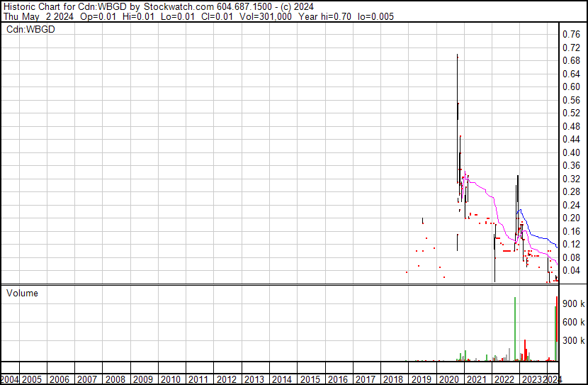Click the 2006 year label on time axis
The width and height of the screenshot is (588, 385).
coord(60,380)
